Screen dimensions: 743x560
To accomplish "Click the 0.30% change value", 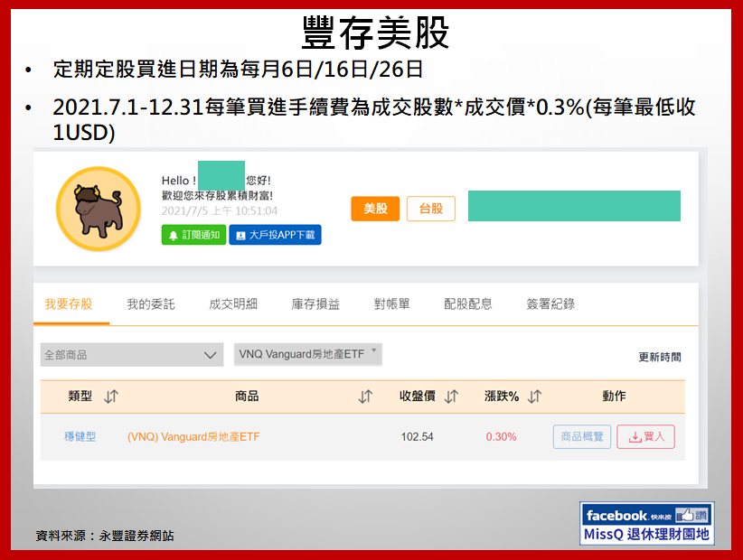I will (x=501, y=437).
